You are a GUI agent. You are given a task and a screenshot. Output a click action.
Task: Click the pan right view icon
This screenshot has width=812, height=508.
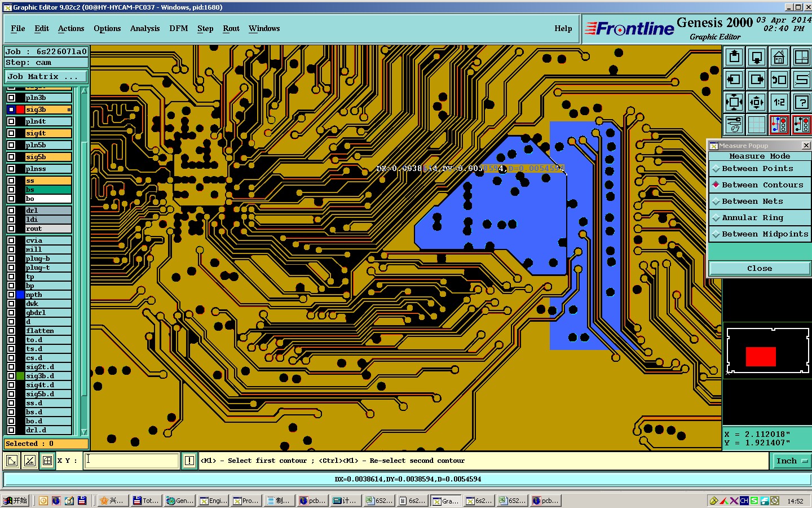(757, 80)
